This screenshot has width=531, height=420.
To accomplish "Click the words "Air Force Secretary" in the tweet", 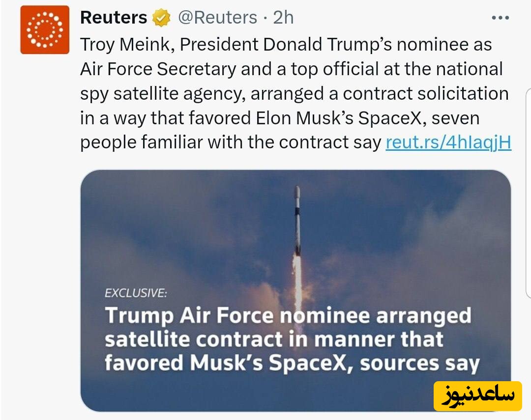I will [x=158, y=69].
